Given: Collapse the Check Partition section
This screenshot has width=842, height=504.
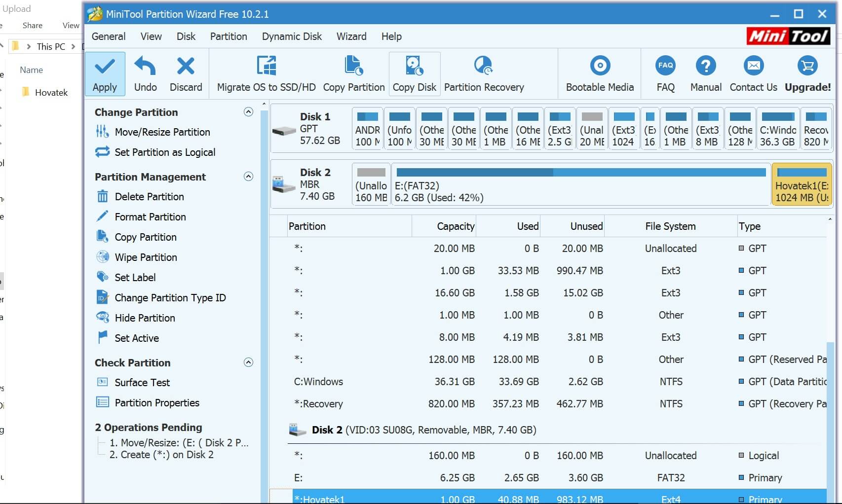Looking at the screenshot, I should [x=248, y=362].
